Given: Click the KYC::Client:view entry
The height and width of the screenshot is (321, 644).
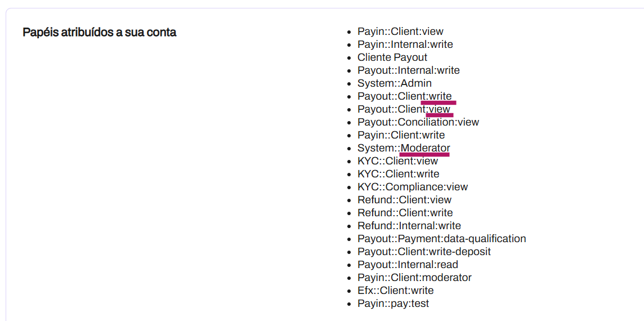Looking at the screenshot, I should tap(398, 161).
